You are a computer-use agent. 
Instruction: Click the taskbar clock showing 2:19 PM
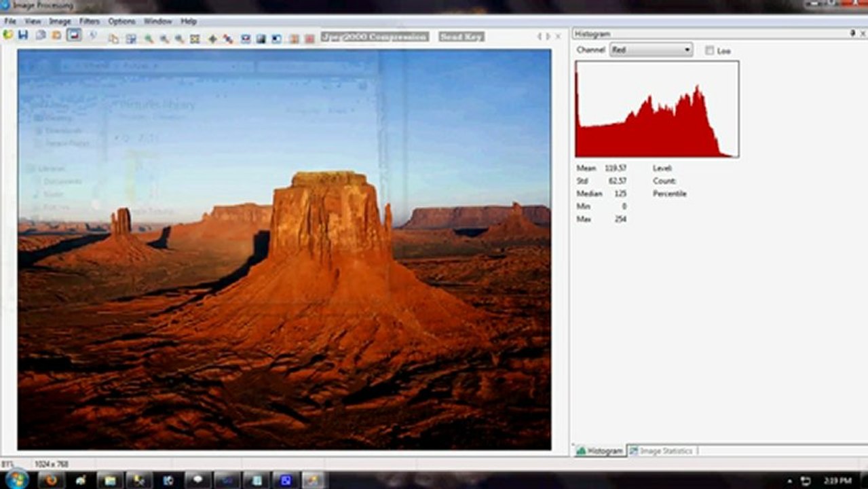click(x=837, y=481)
